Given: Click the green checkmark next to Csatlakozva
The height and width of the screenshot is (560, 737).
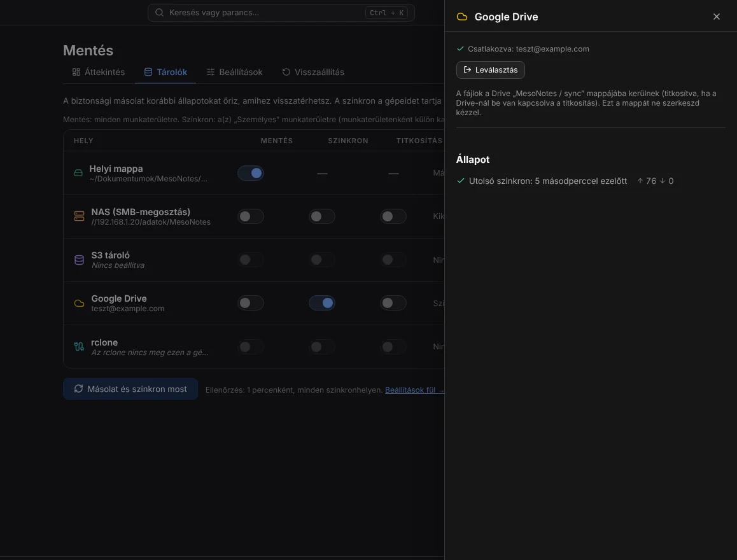Looking at the screenshot, I should click(460, 49).
